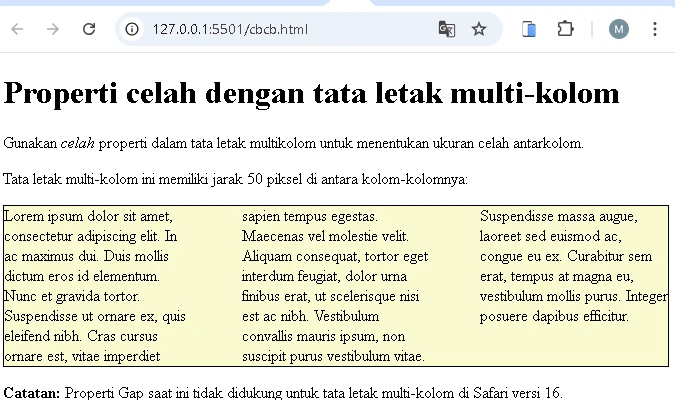The image size is (675, 400).
Task: Click the browser Back arrow
Action: point(17,29)
